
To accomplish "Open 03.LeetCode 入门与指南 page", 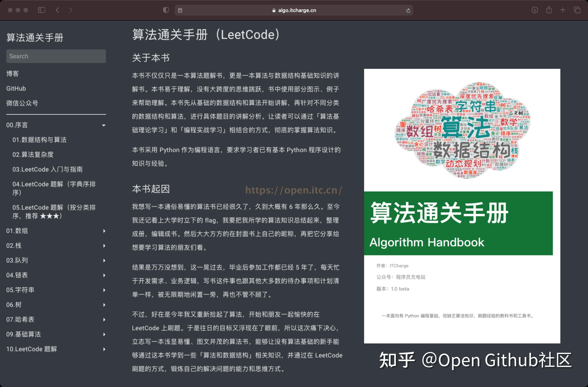I will [48, 169].
